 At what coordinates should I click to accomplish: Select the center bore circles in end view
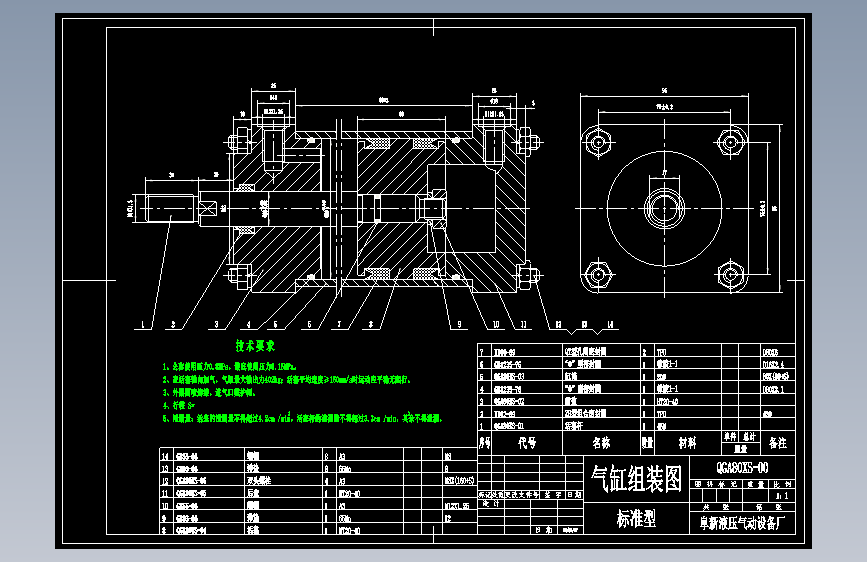pyautogui.click(x=665, y=209)
